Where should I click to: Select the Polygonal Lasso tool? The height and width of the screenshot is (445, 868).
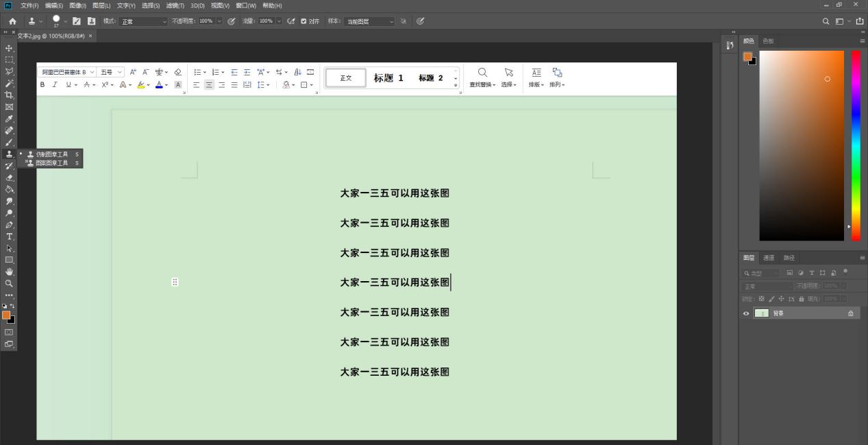pyautogui.click(x=9, y=71)
